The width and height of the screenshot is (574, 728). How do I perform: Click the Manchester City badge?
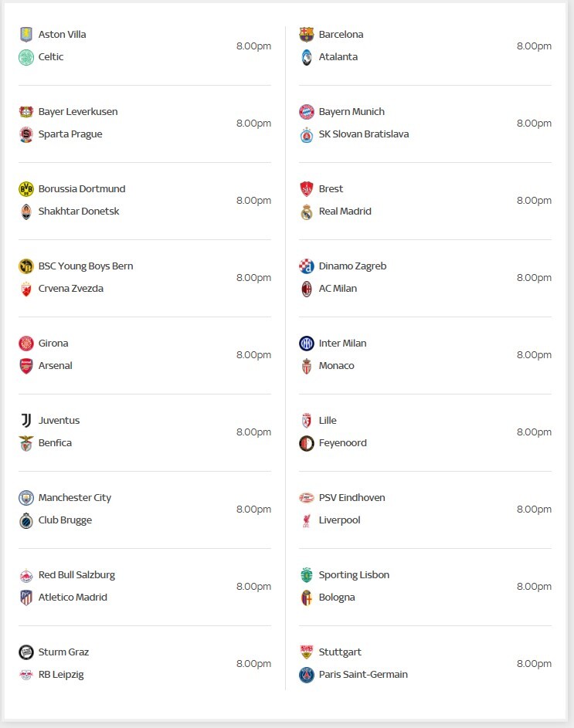tap(26, 498)
